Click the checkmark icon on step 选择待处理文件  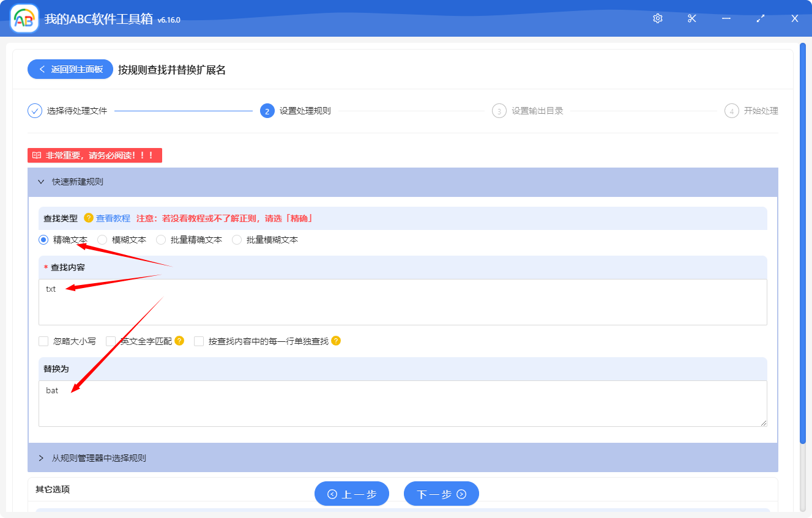tap(34, 111)
